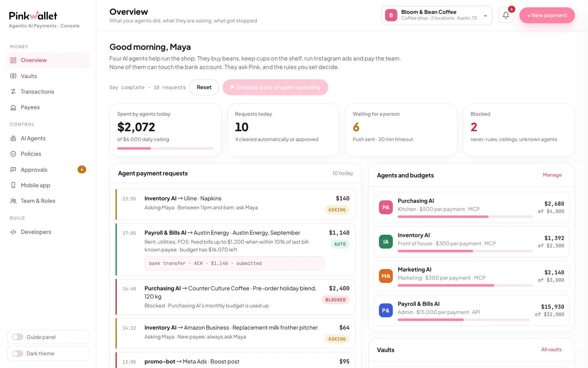Click the ASKING badge on Amazon Business request

[337, 339]
